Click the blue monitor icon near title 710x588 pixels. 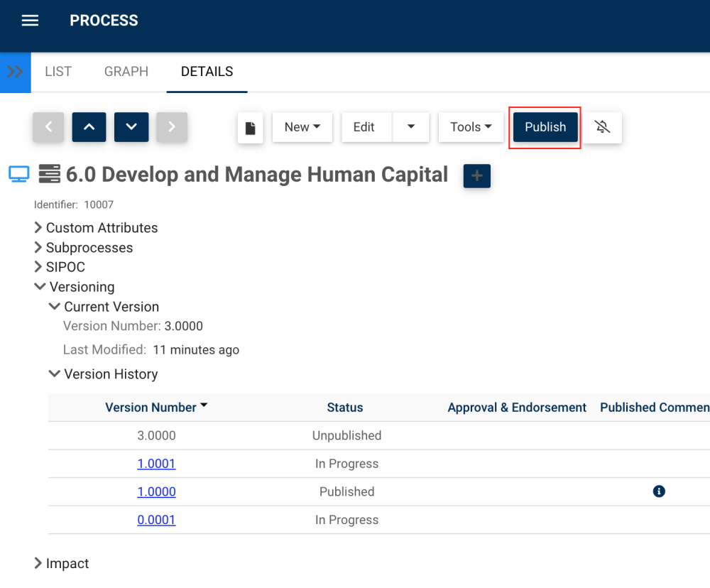(x=18, y=174)
